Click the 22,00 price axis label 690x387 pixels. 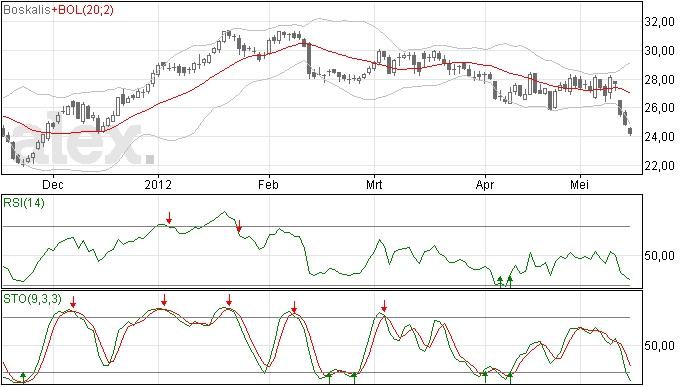tap(660, 166)
